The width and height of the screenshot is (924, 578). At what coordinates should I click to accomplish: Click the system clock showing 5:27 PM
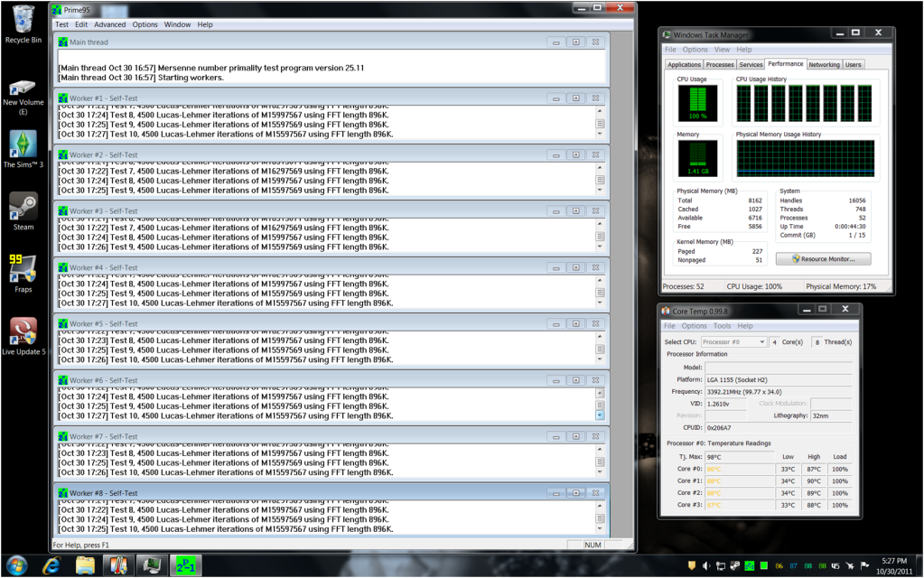894,561
